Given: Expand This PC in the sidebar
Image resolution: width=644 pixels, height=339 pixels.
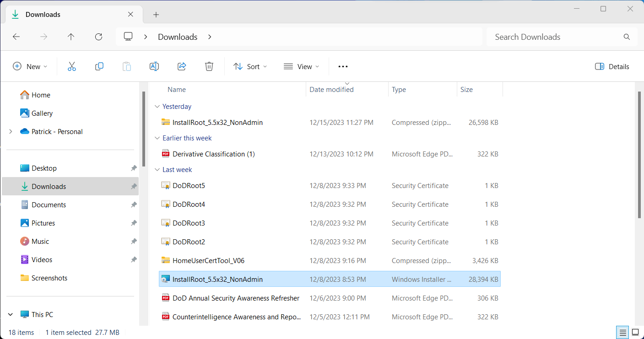Looking at the screenshot, I should pyautogui.click(x=10, y=314).
